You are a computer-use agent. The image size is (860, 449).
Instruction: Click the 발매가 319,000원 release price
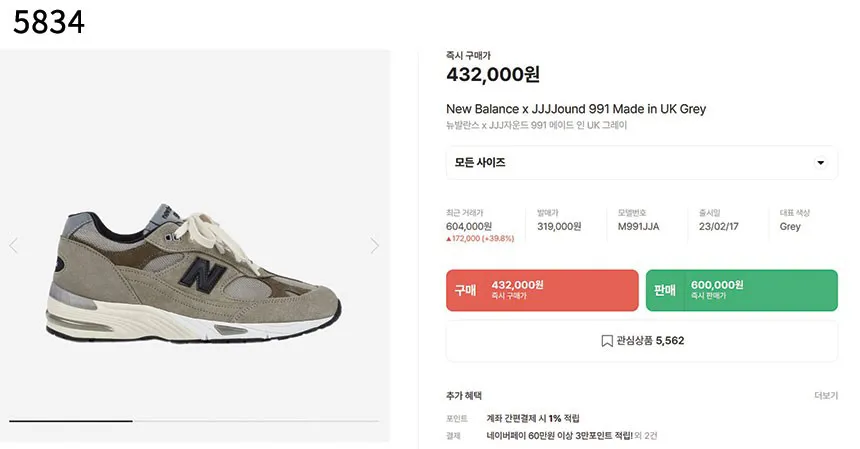coord(559,227)
